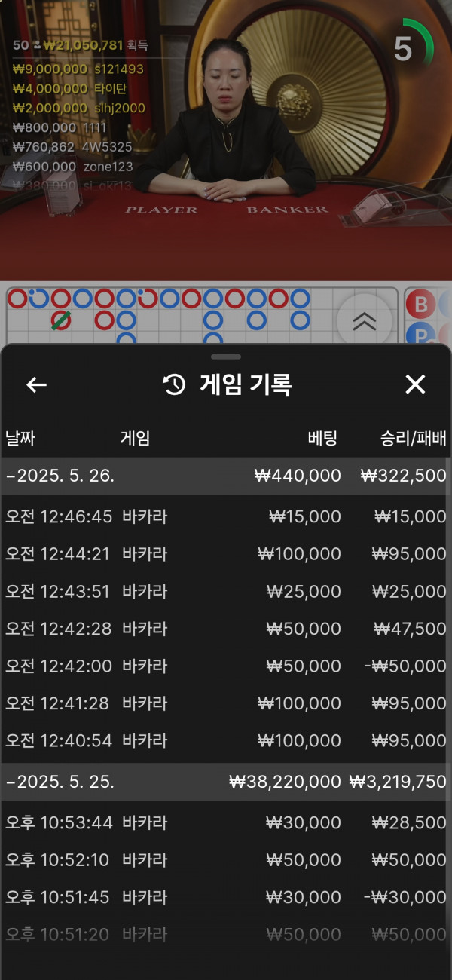Collapse the 2025. 5. 25. date group
Image resolution: width=452 pixels, height=980 pixels.
(x=60, y=782)
